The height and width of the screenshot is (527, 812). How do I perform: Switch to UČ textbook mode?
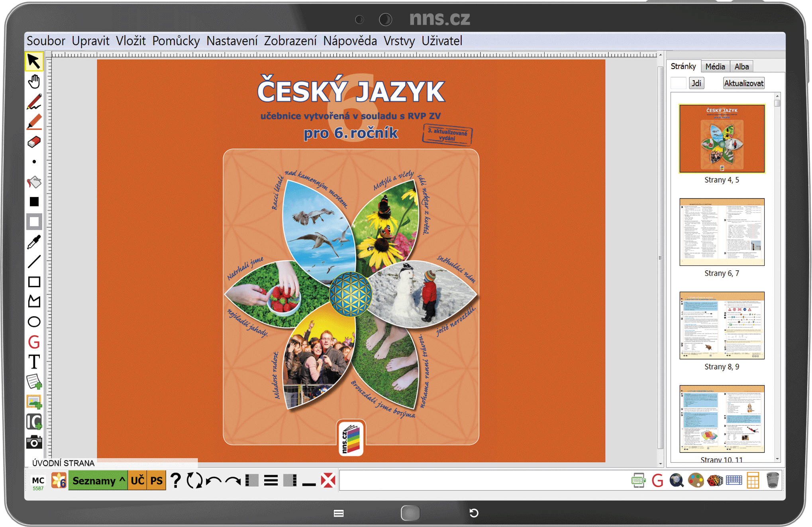tap(137, 480)
